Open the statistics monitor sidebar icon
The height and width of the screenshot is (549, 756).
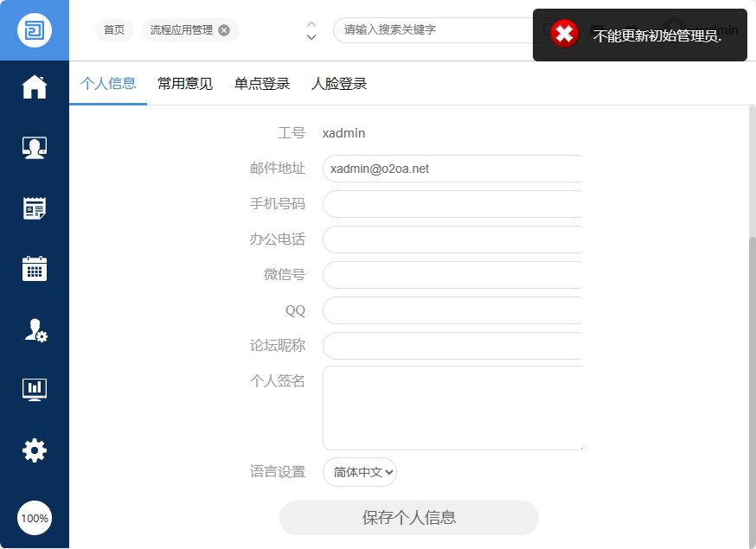[35, 389]
